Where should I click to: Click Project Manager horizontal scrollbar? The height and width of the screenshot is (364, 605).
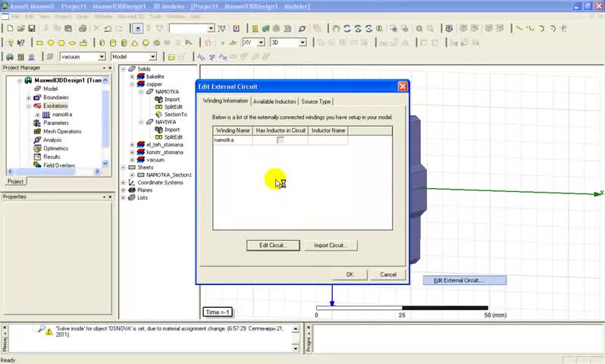point(54,171)
